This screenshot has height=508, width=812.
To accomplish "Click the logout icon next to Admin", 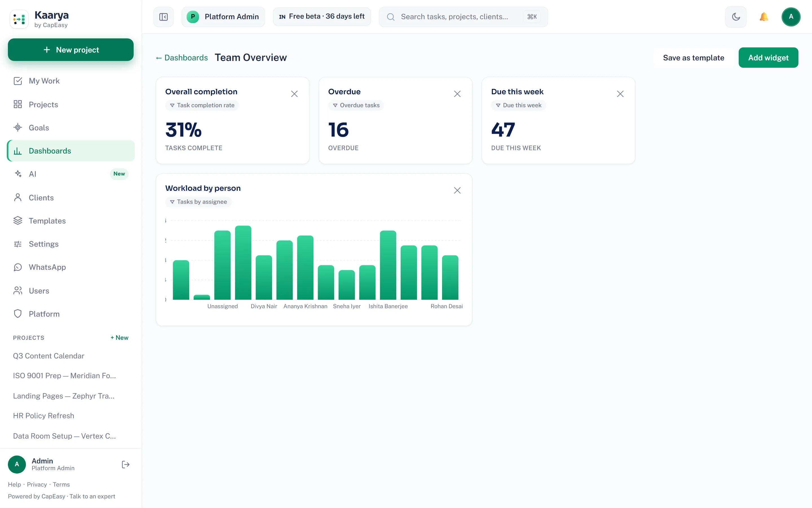I will [x=125, y=464].
